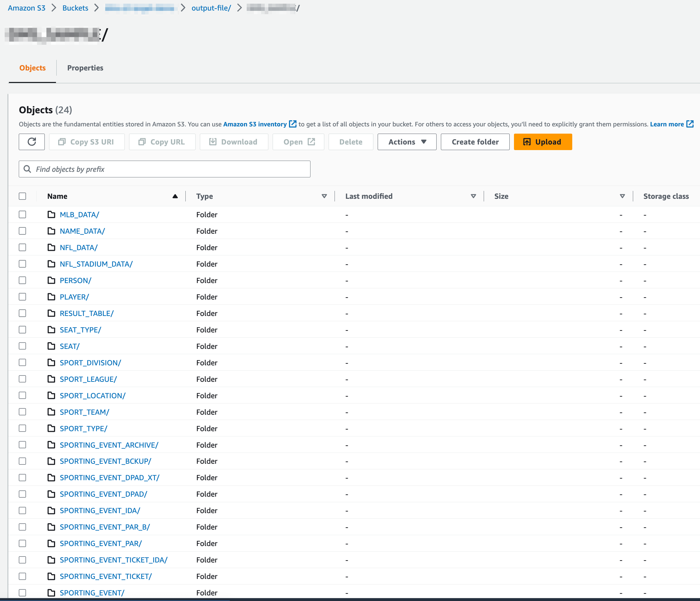
Task: Click the Create folder button
Action: click(x=475, y=142)
